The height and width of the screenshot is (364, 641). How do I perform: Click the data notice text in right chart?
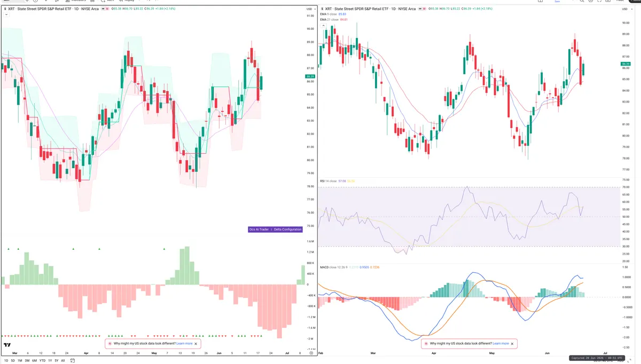460,344
